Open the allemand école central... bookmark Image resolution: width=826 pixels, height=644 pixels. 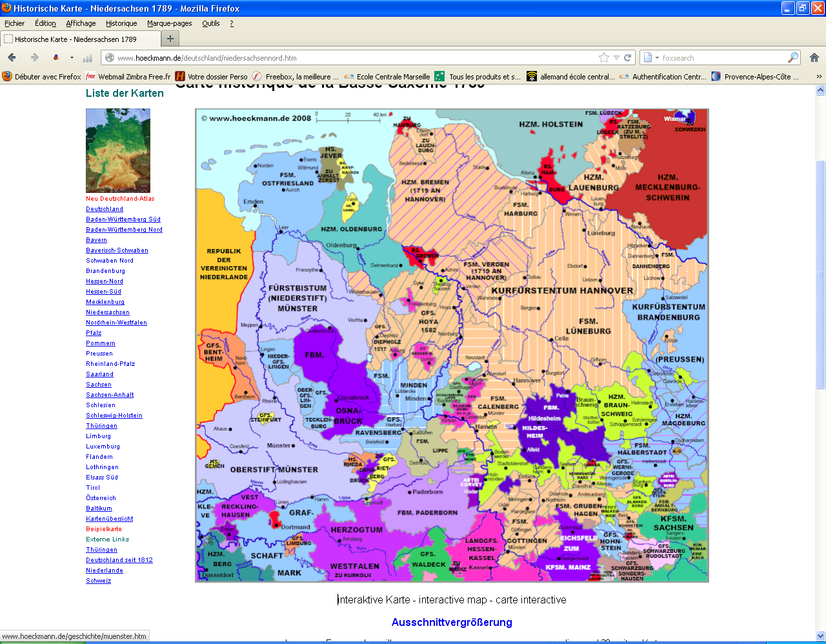571,76
